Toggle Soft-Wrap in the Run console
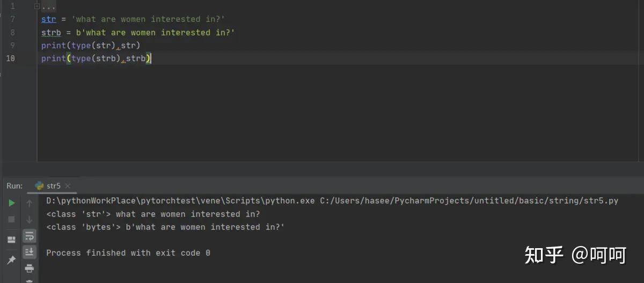The width and height of the screenshot is (644, 283). 30,236
